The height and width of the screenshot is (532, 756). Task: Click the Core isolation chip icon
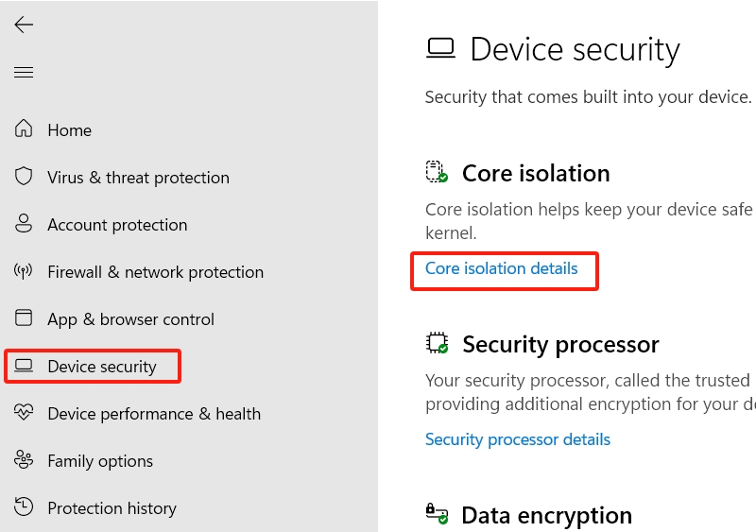coord(436,172)
